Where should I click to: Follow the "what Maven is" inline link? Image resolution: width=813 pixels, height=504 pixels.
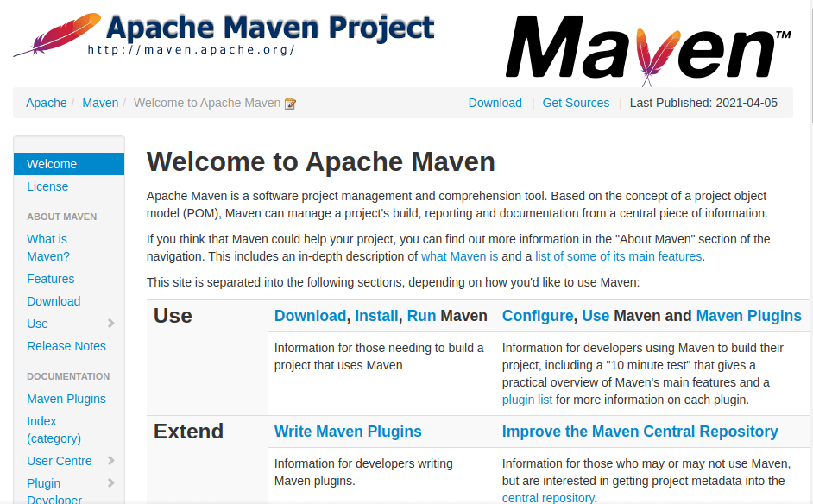coord(459,256)
